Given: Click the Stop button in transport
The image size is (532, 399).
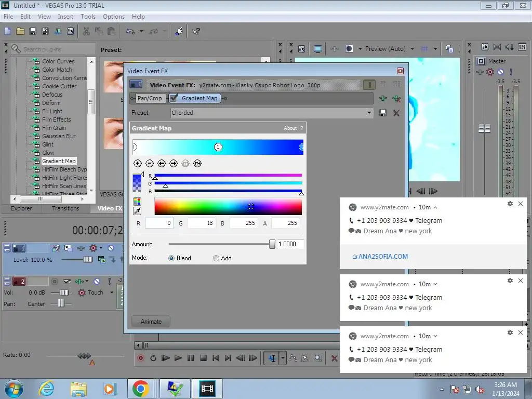Looking at the screenshot, I should [x=203, y=358].
